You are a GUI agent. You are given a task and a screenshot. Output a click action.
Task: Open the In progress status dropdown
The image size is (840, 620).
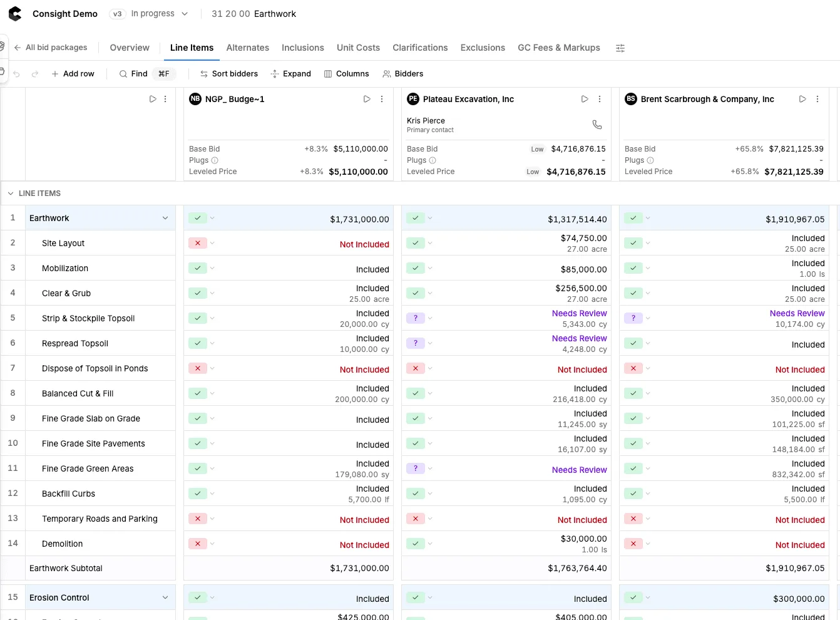pyautogui.click(x=159, y=14)
